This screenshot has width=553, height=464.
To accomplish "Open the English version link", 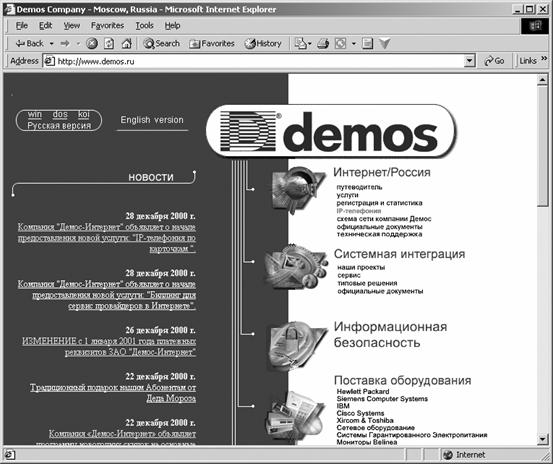I will pyautogui.click(x=152, y=120).
